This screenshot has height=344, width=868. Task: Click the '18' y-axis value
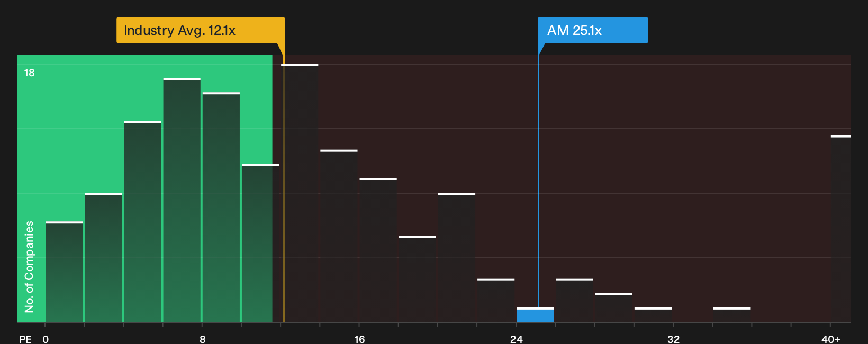coord(29,73)
